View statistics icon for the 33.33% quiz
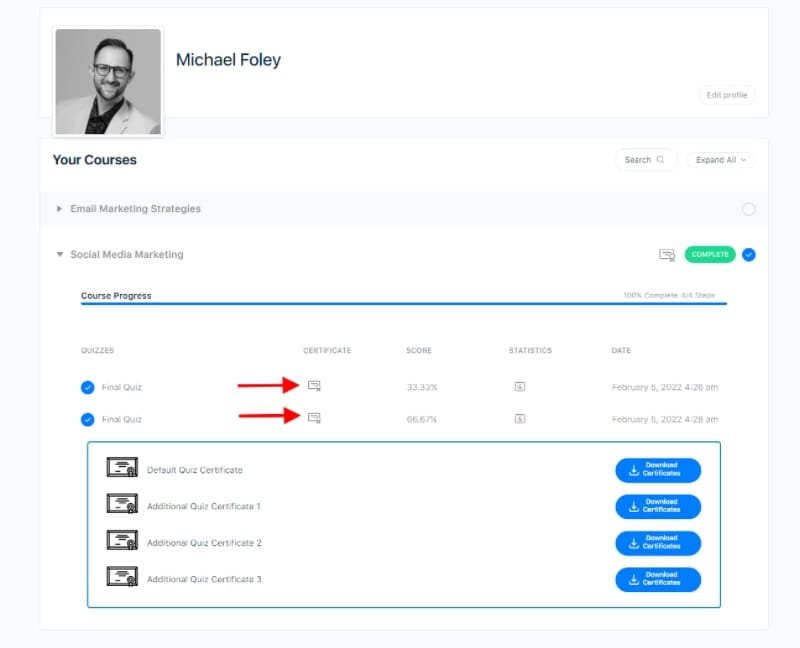800x648 pixels. pos(519,387)
